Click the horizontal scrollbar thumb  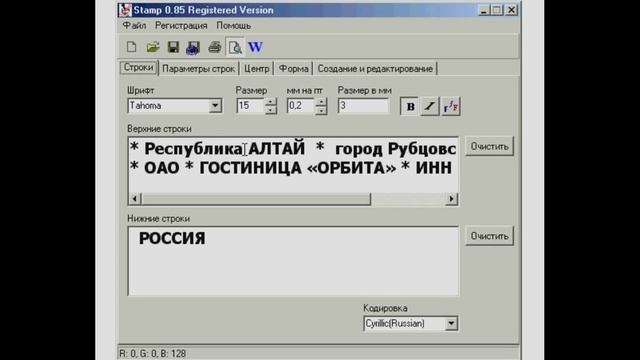[256, 199]
